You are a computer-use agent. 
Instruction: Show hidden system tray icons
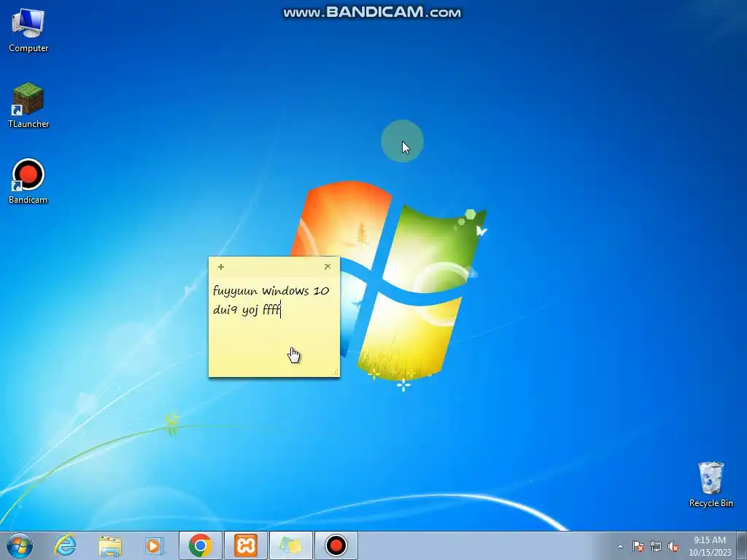[x=620, y=546]
